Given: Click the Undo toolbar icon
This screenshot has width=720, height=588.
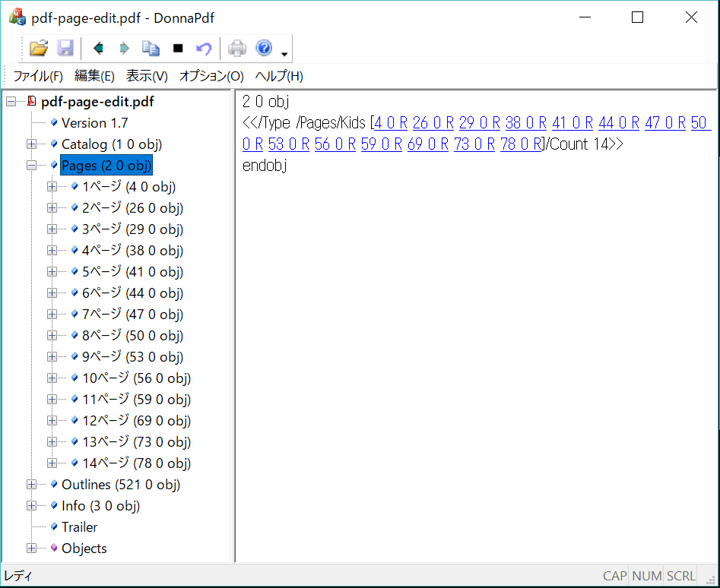Looking at the screenshot, I should pos(203,49).
